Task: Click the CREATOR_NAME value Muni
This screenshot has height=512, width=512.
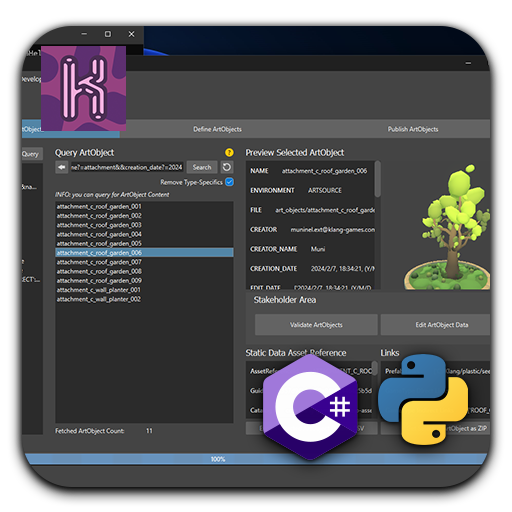Action: pos(318,249)
